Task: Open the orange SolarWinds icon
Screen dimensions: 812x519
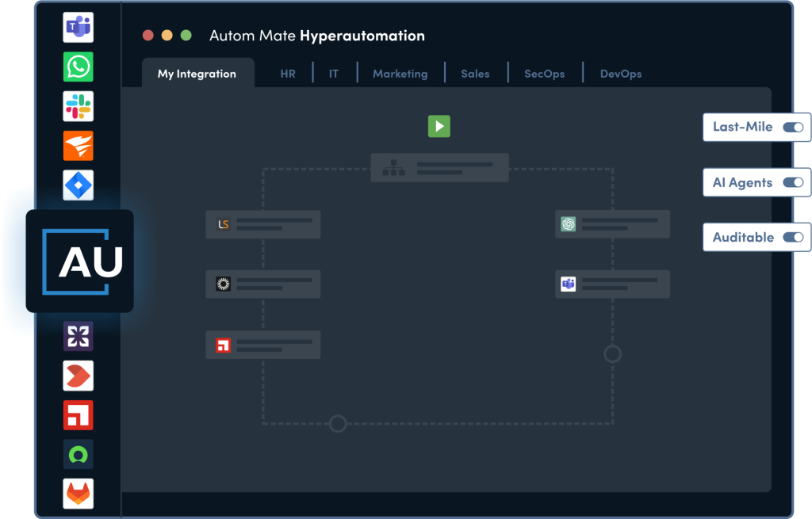Action: pos(79,146)
